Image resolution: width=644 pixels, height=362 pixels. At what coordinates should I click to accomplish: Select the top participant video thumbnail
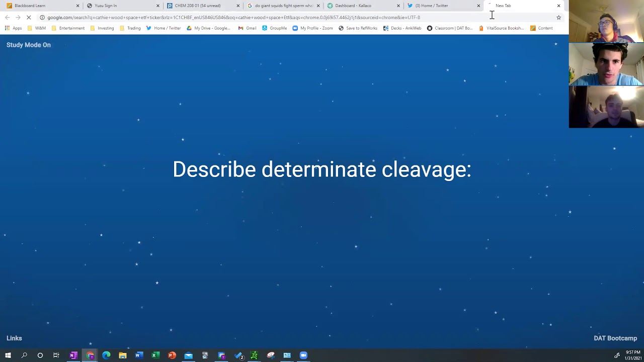pyautogui.click(x=606, y=22)
